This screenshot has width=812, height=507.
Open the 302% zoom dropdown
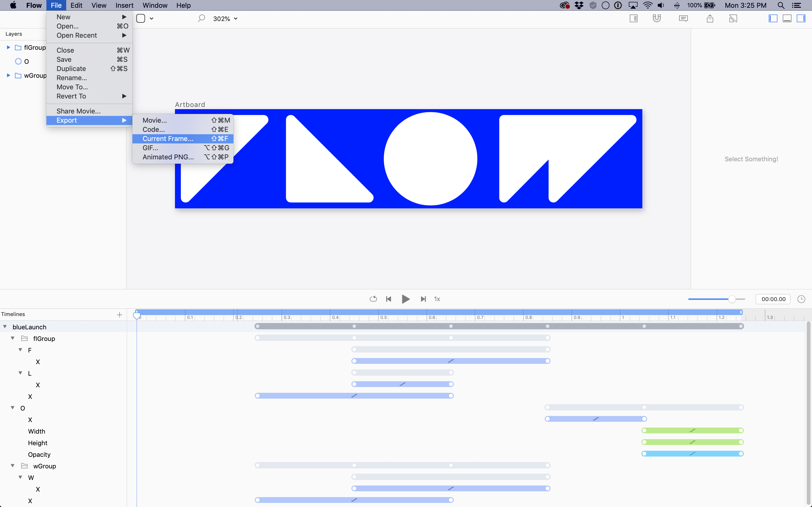click(x=225, y=18)
